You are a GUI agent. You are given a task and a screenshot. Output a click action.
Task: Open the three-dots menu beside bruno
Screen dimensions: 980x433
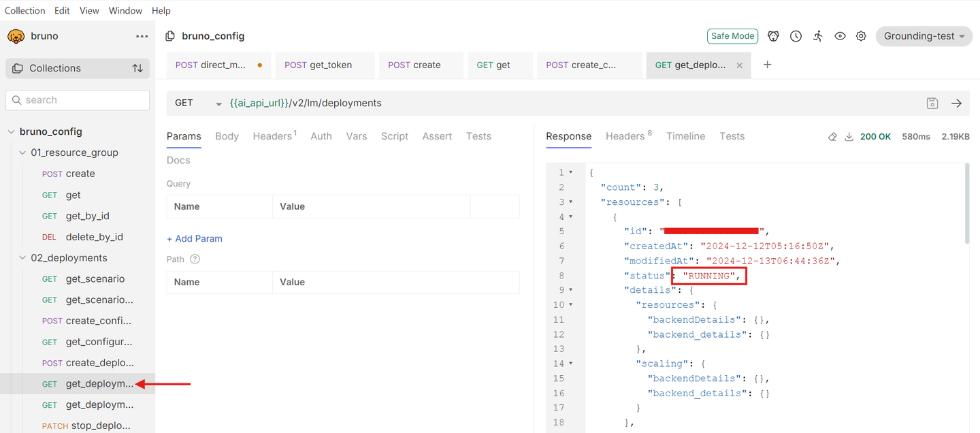[x=142, y=37]
